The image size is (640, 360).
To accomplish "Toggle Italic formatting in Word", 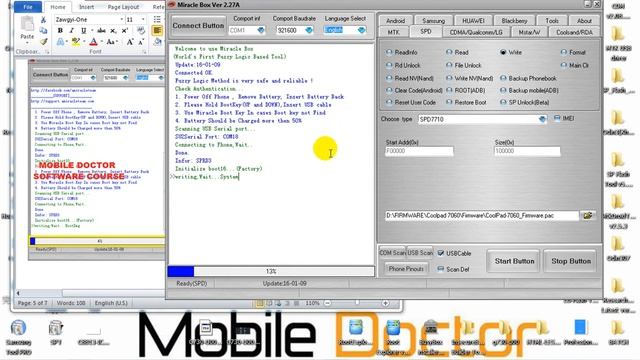I will 72,31.
